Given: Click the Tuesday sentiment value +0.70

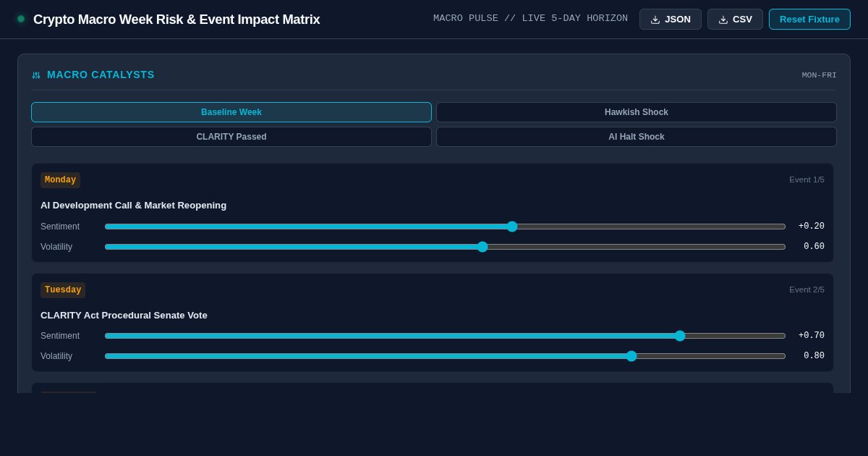Looking at the screenshot, I should tap(811, 336).
